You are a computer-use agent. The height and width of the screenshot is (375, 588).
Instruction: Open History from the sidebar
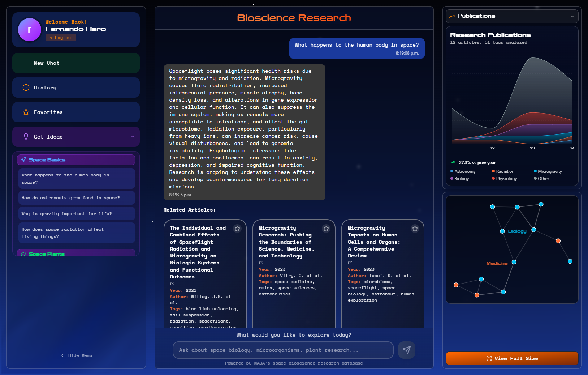[x=76, y=88]
